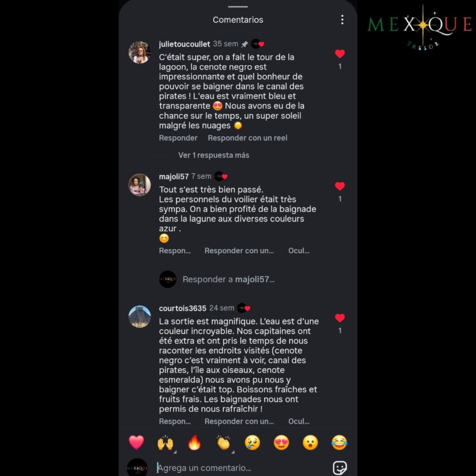Click 'Responder' under julietoucoullet's comment
Screen dimensions: 476x476
click(x=178, y=138)
